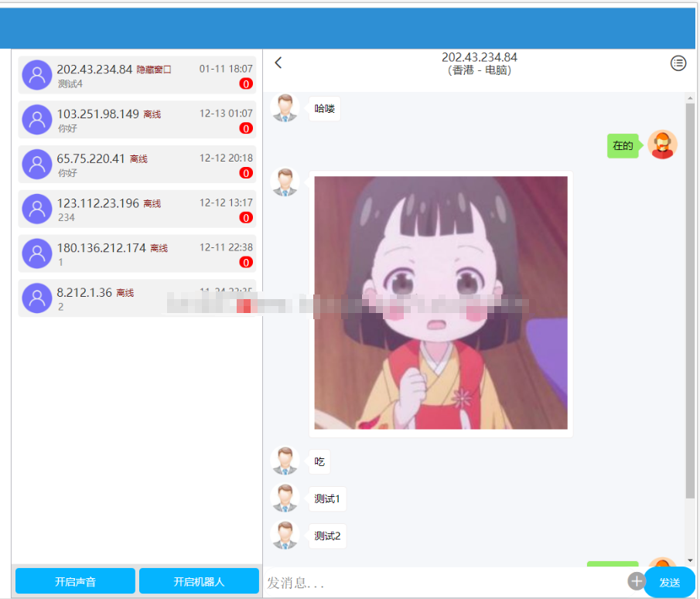This screenshot has width=700, height=599.
Task: Click visitor avatar next to 测试2 message
Action: pyautogui.click(x=285, y=535)
